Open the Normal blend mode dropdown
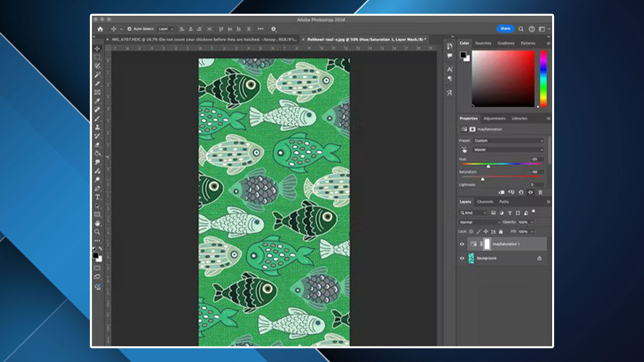 point(480,222)
